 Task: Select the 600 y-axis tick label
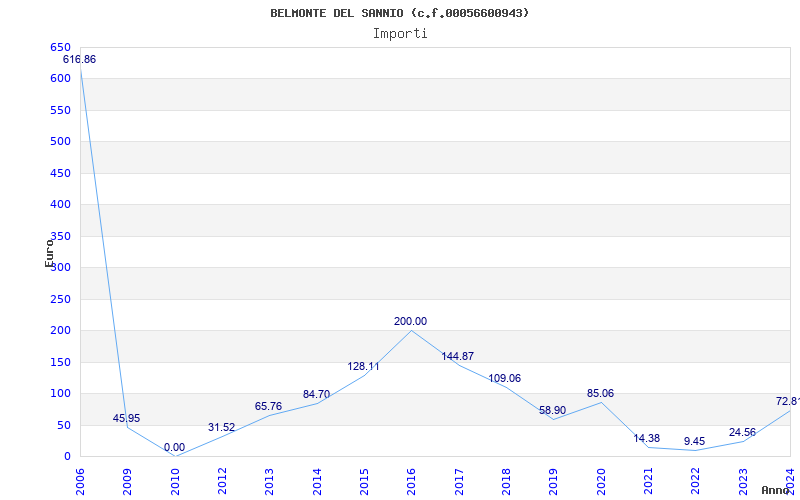61,79
